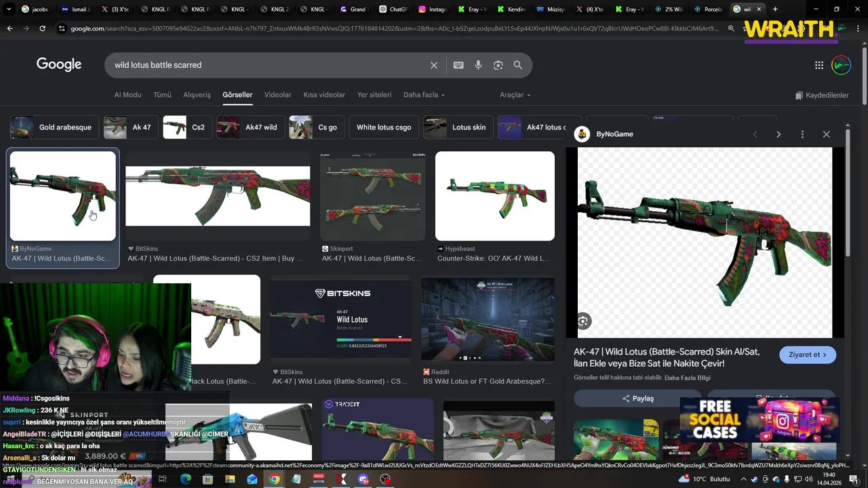
Task: Filter by Cs2 chip
Action: point(188,127)
